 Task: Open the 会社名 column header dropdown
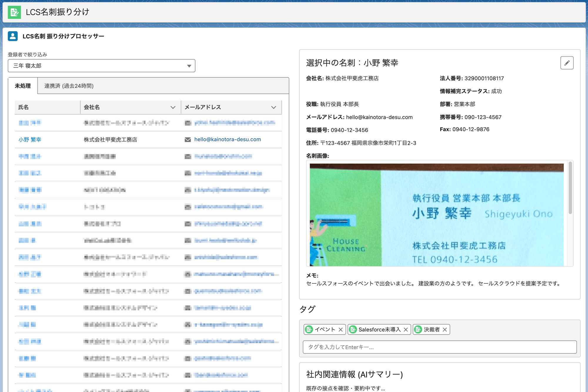[173, 107]
